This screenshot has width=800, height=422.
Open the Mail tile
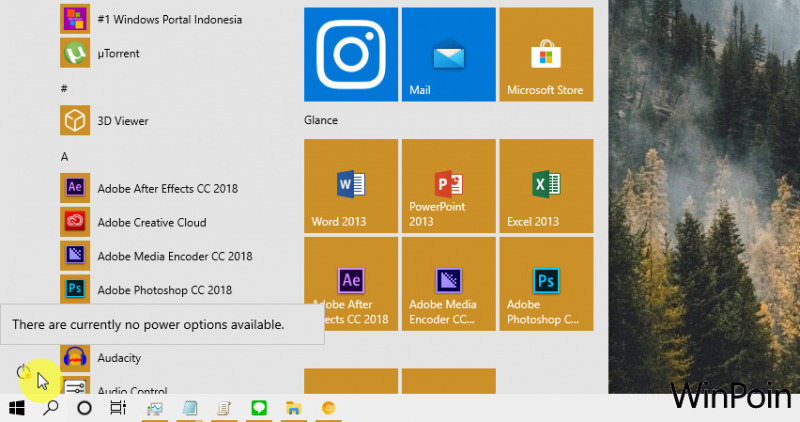point(449,55)
